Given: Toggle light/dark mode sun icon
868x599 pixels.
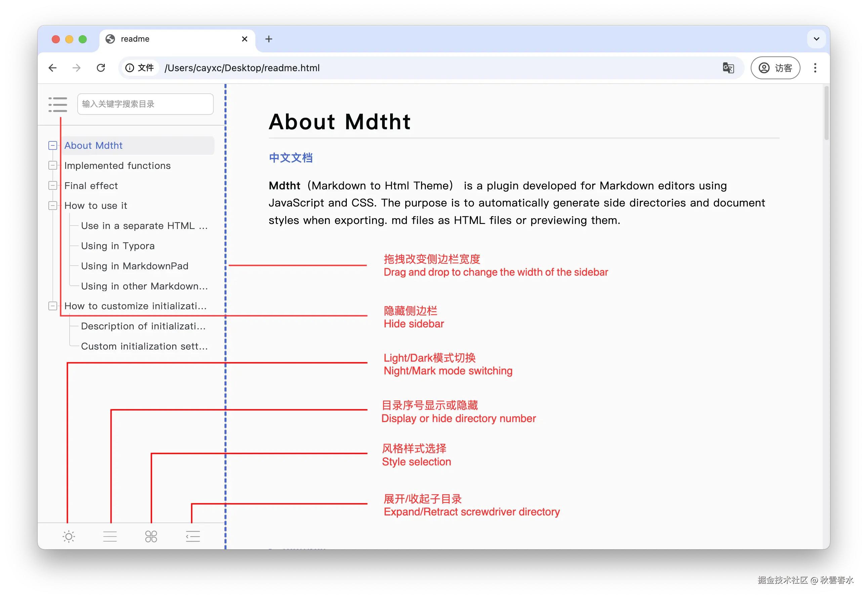Looking at the screenshot, I should pyautogui.click(x=69, y=536).
